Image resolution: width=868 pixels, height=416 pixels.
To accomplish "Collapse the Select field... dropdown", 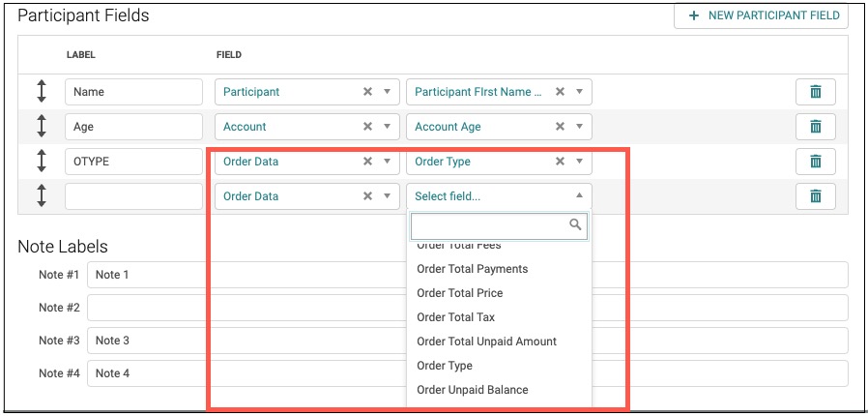I will coord(579,196).
